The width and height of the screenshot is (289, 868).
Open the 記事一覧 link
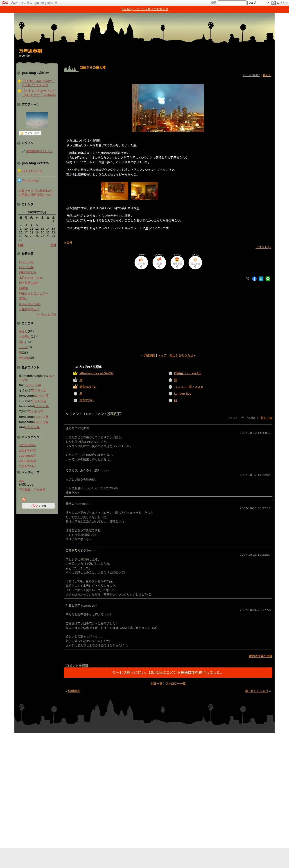(x=156, y=683)
